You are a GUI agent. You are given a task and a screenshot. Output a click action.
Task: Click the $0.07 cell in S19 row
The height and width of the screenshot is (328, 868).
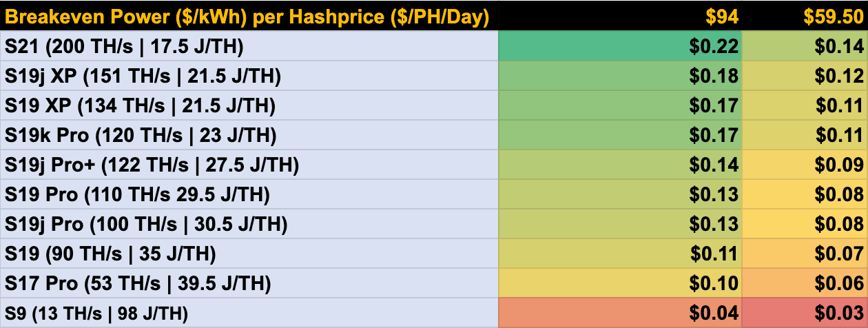click(x=805, y=254)
